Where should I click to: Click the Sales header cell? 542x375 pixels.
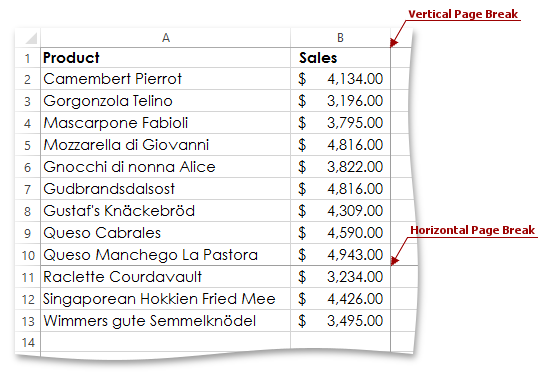pos(340,58)
